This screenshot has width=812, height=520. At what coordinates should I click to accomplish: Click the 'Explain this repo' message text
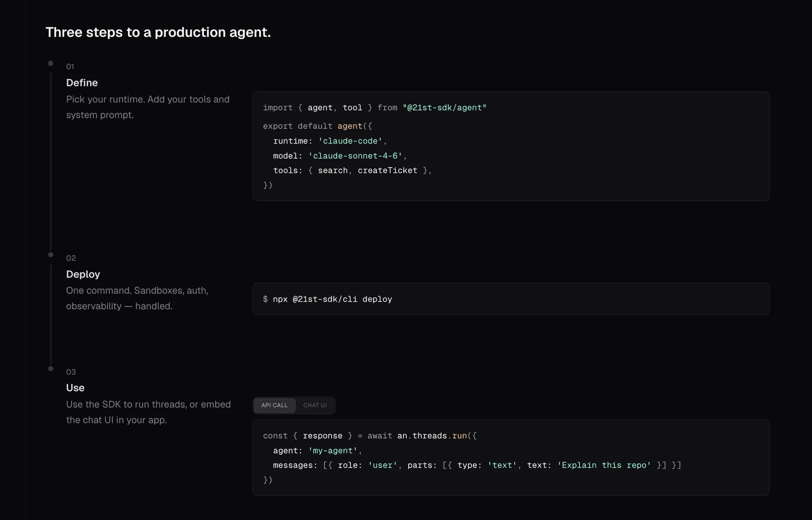(605, 465)
